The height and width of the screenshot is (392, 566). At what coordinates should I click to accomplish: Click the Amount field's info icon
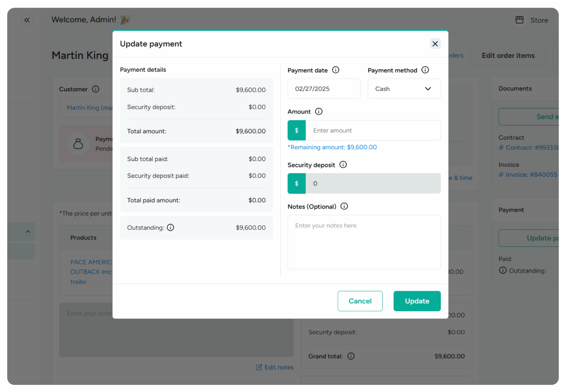point(319,111)
